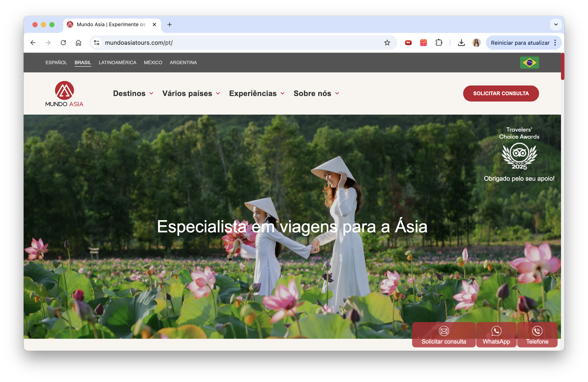Click the YouTube icon in the browser toolbar

pyautogui.click(x=408, y=43)
